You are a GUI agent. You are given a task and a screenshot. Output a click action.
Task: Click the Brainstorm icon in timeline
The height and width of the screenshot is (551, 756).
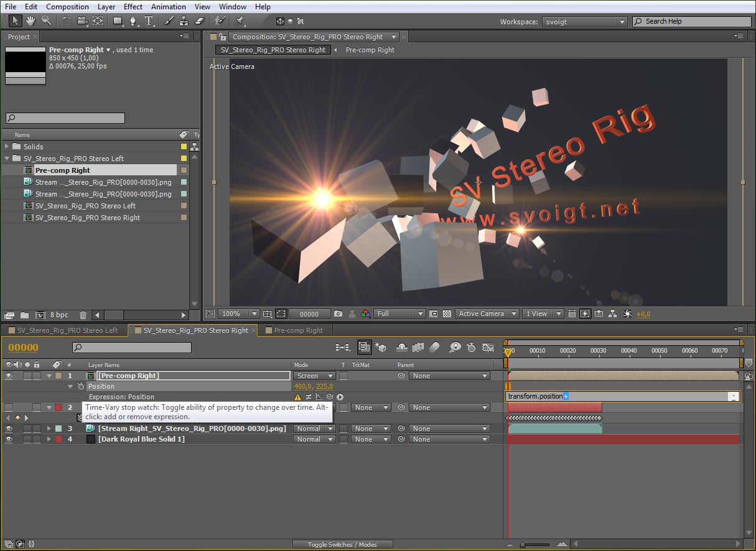455,347
